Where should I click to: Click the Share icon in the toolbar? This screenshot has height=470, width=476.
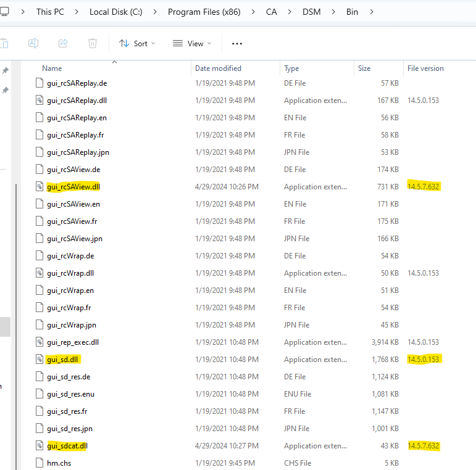pos(63,43)
